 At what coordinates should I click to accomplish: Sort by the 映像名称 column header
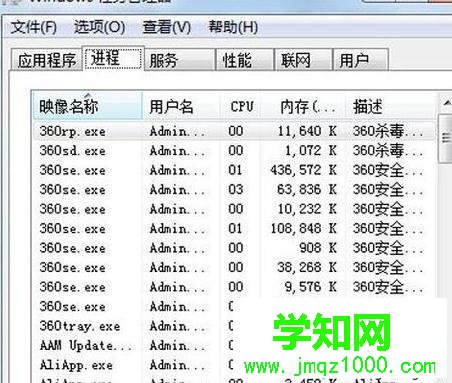point(87,106)
